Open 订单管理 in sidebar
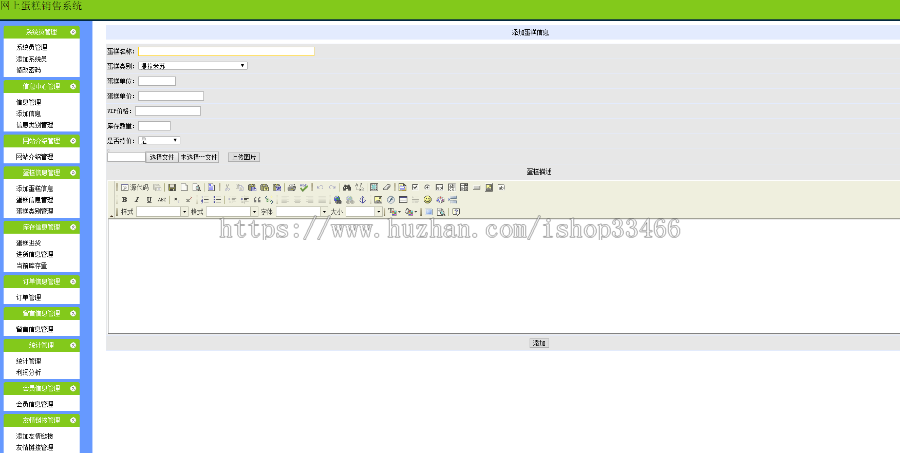The height and width of the screenshot is (453, 900). click(x=28, y=297)
